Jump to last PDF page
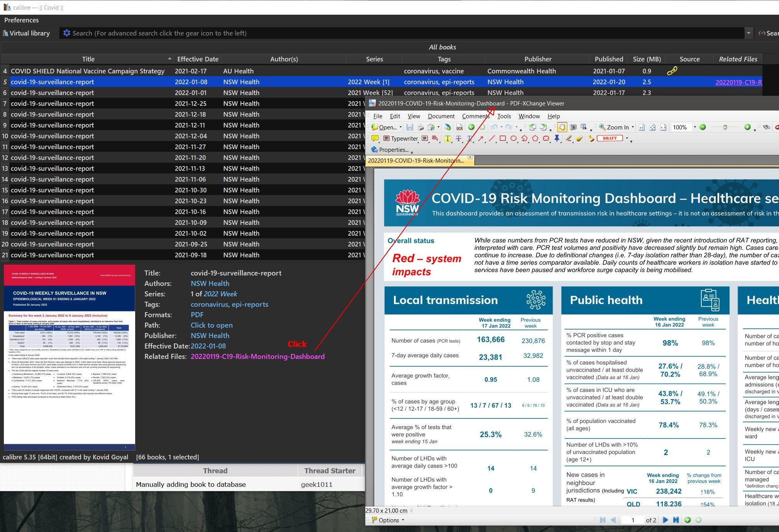The width and height of the screenshot is (779, 532). [x=675, y=520]
